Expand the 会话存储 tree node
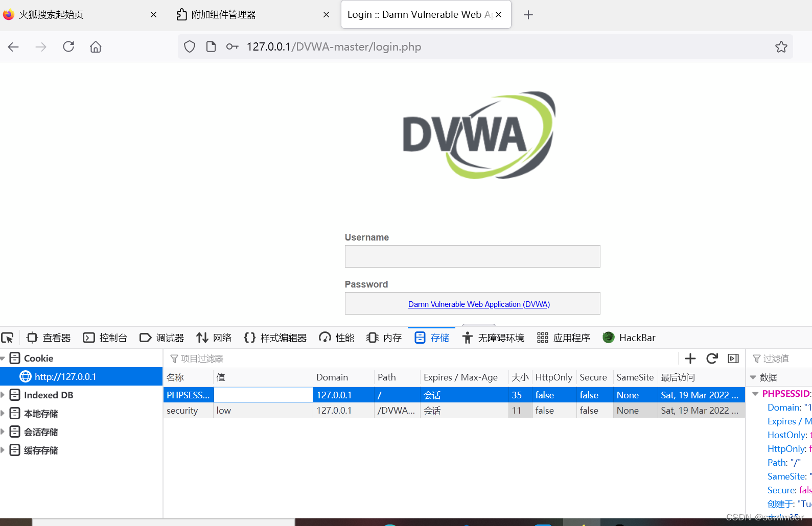812x526 pixels. (3, 432)
